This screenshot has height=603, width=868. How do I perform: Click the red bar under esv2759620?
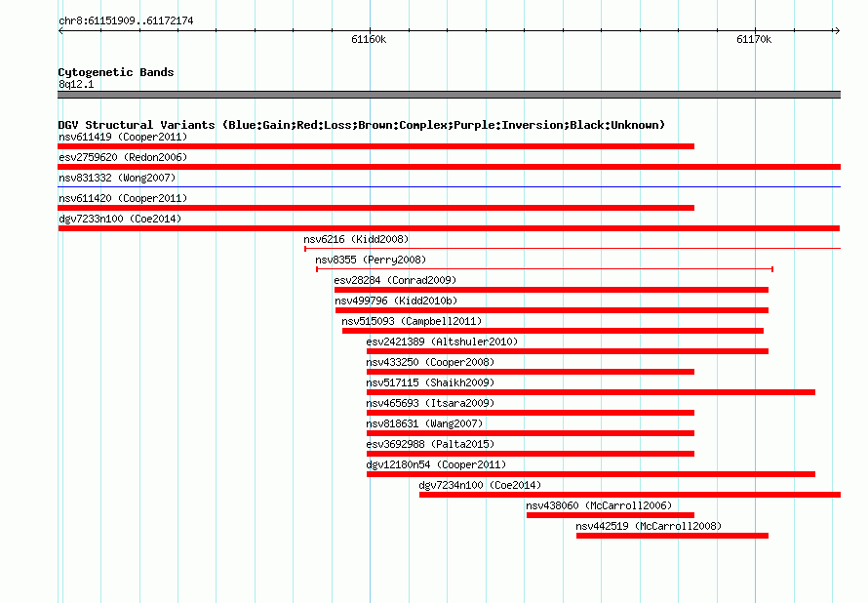(x=449, y=167)
